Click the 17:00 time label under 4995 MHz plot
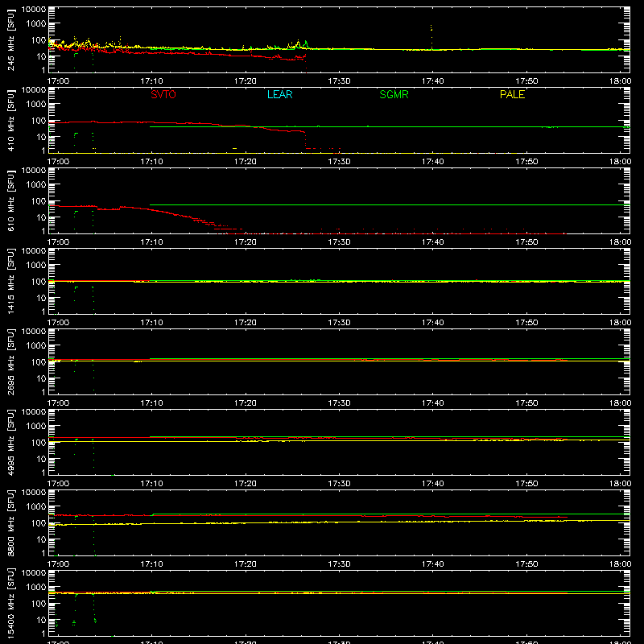The height and width of the screenshot is (644, 644). tap(58, 484)
